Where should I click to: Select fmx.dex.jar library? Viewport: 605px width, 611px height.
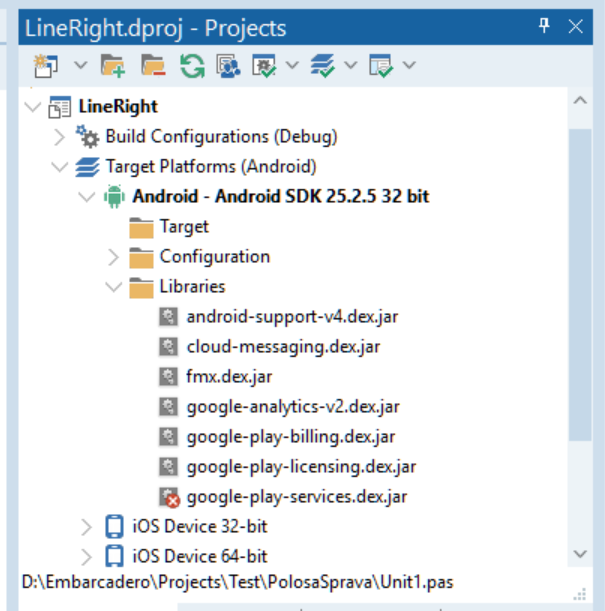point(229,377)
